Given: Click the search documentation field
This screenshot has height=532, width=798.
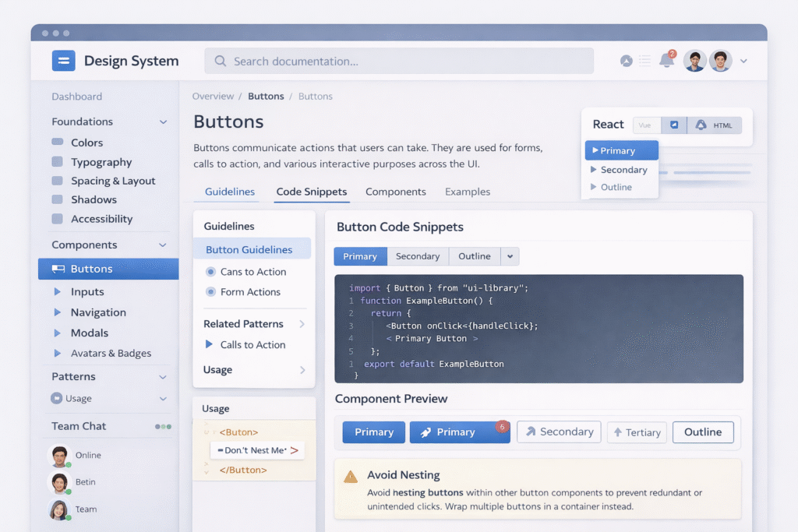Looking at the screenshot, I should (399, 61).
